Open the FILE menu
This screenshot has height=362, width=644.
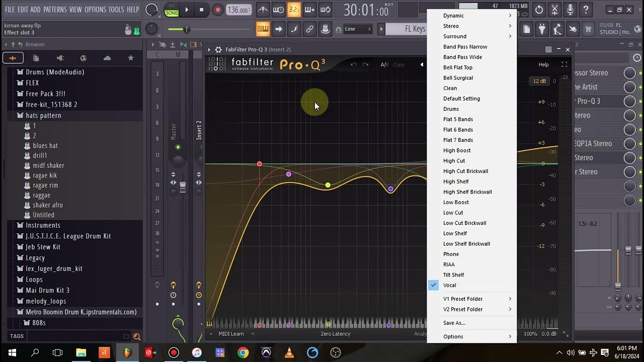pos(10,10)
